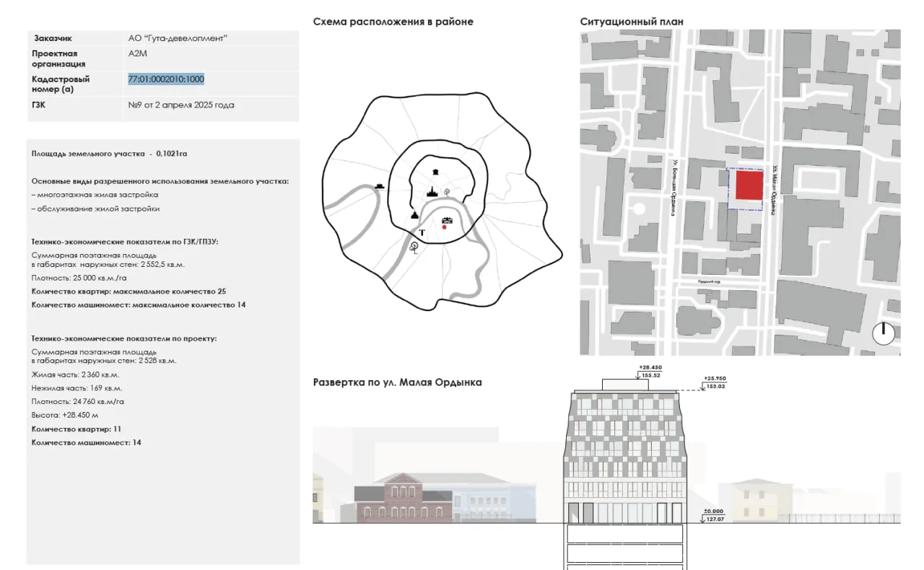The image size is (924, 570).
Task: Click the 'Развертка по ул. Малая Ордынка' title
Action: coord(397,382)
